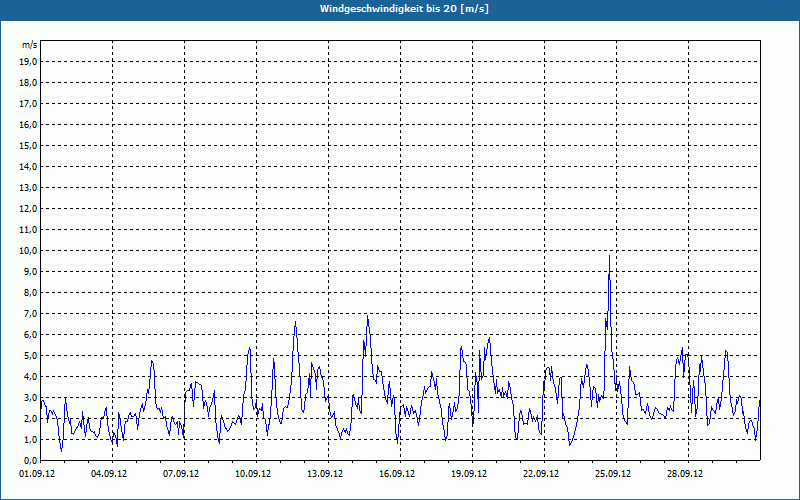Click the 7 m/s peak before 16.09.12
The height and width of the screenshot is (500, 800).
point(367,316)
